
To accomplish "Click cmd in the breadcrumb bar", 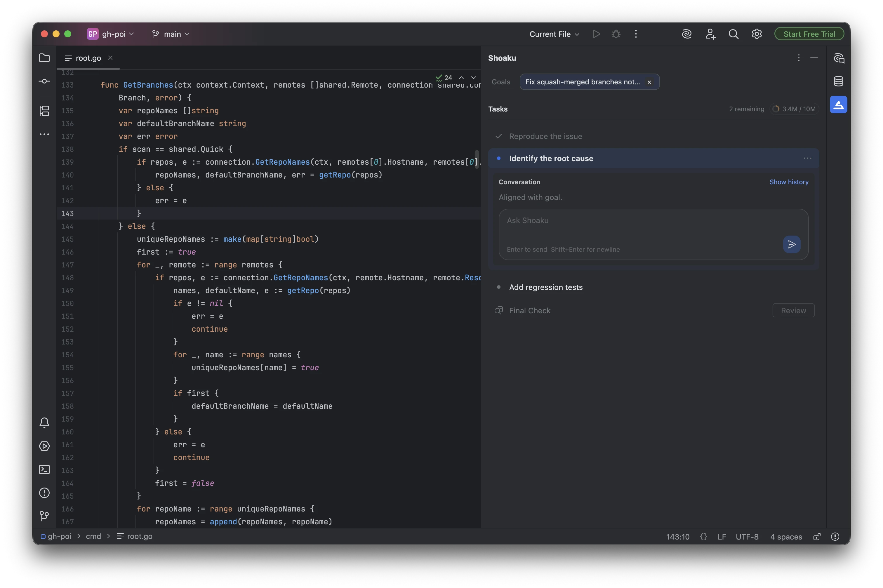I will (x=93, y=536).
